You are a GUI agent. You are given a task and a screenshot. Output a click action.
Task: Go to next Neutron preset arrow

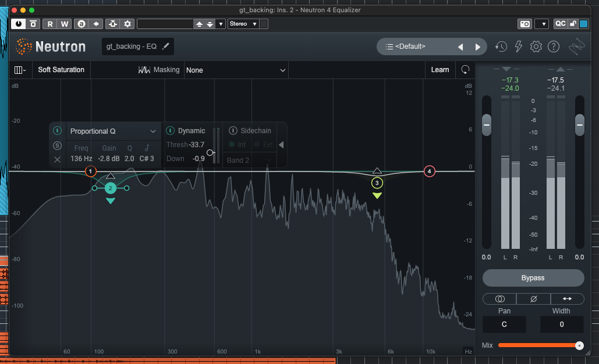[x=477, y=47]
